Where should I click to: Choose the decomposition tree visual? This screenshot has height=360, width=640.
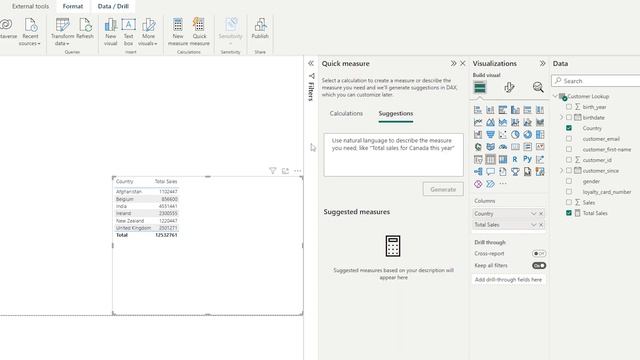pos(478,171)
